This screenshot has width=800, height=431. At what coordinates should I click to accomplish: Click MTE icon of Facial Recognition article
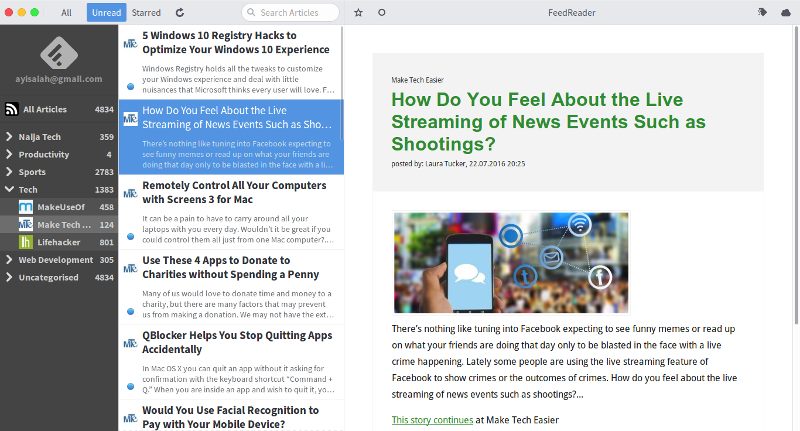tap(130, 419)
